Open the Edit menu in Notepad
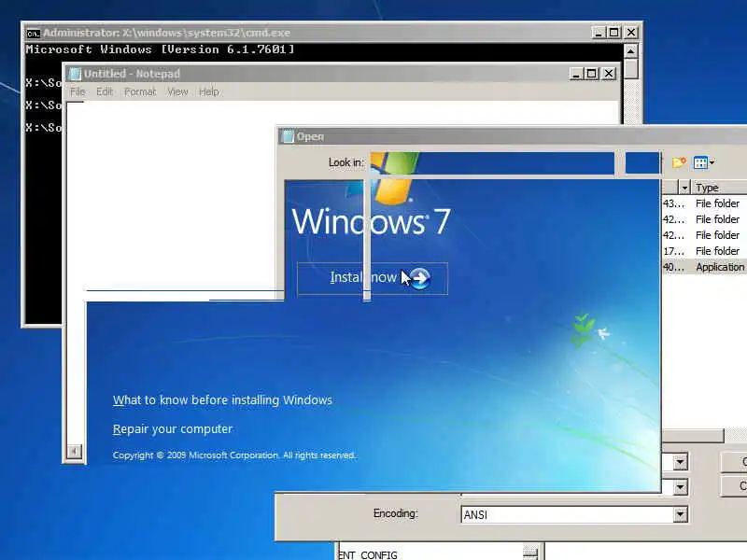Image resolution: width=747 pixels, height=560 pixels. point(105,91)
